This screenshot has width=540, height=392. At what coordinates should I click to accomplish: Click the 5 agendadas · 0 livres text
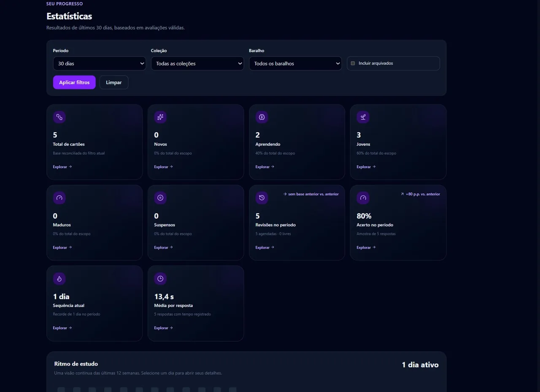[273, 234]
